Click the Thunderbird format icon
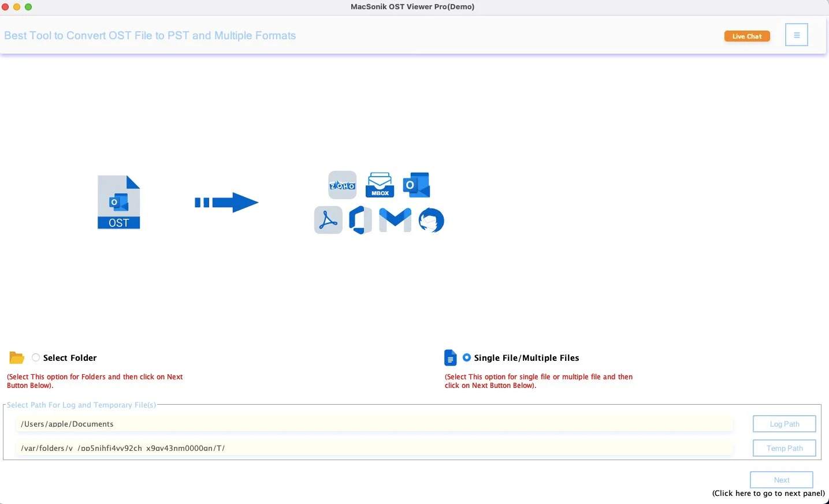 [432, 220]
